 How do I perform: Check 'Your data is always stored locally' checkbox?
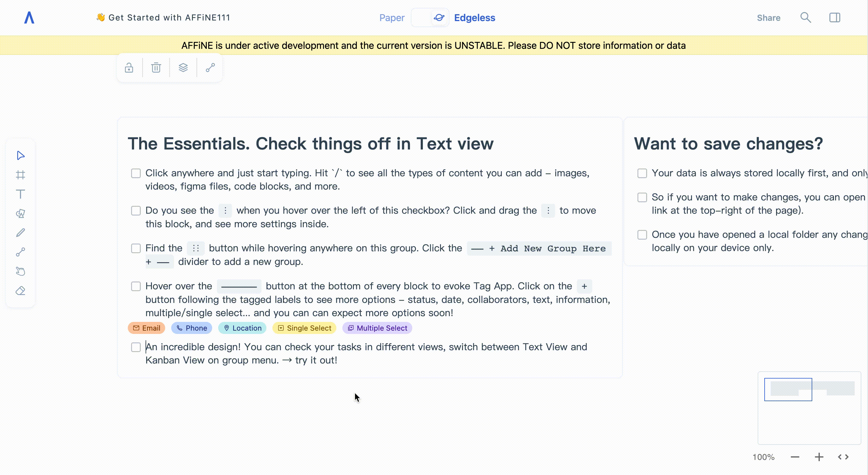pyautogui.click(x=642, y=173)
